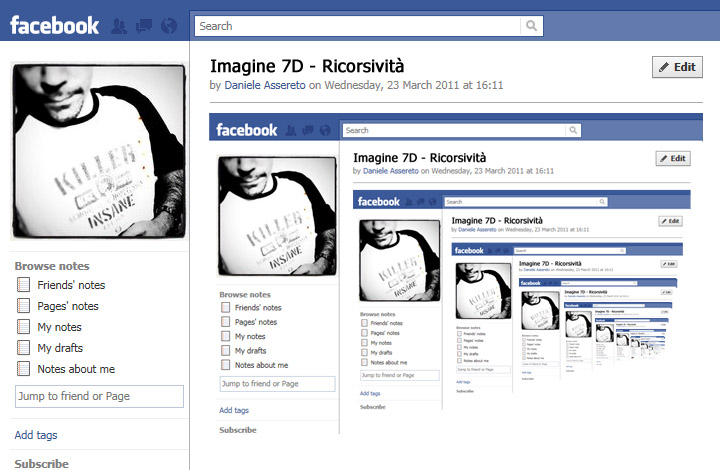The width and height of the screenshot is (720, 470).
Task: Click the note title Imagine 7D - Ricorsività
Action: tap(307, 66)
